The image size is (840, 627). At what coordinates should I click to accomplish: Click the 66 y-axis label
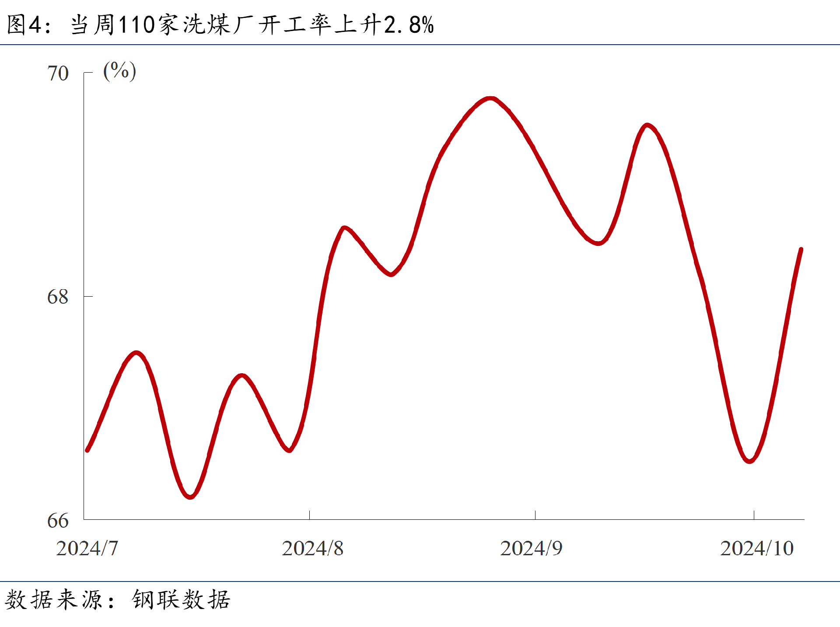tap(58, 520)
